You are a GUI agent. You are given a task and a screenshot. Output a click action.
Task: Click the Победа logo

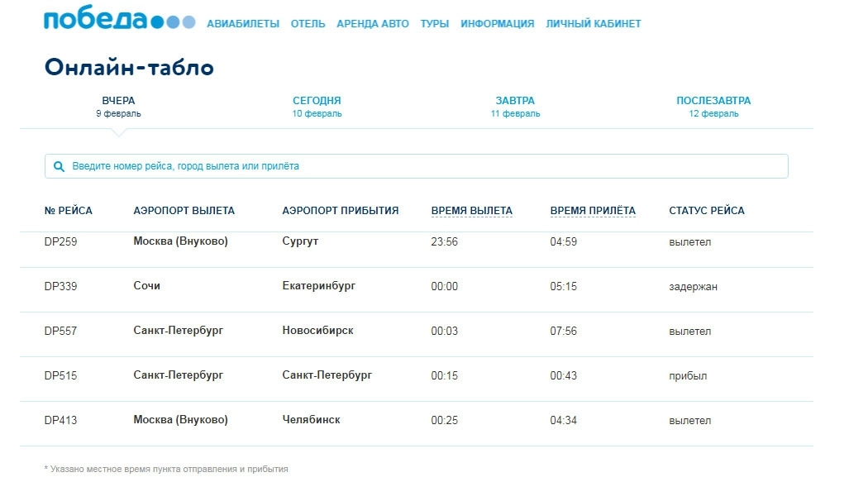(119, 21)
